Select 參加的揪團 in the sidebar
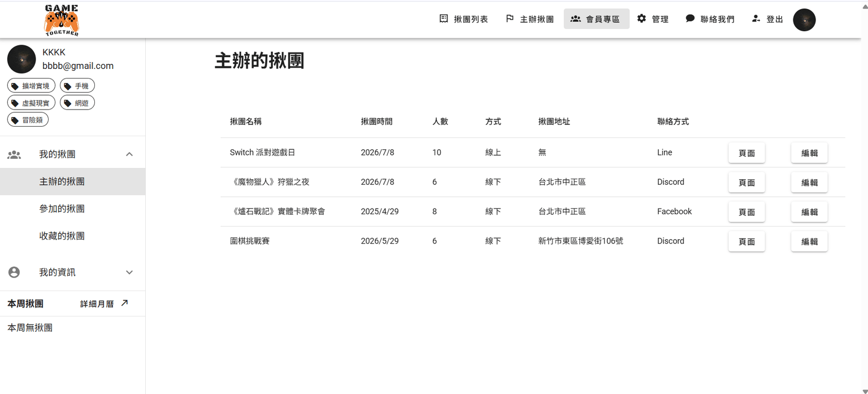 point(72,209)
